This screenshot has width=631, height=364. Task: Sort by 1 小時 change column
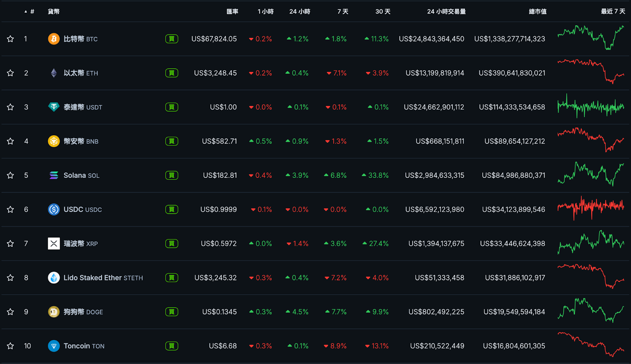265,11
